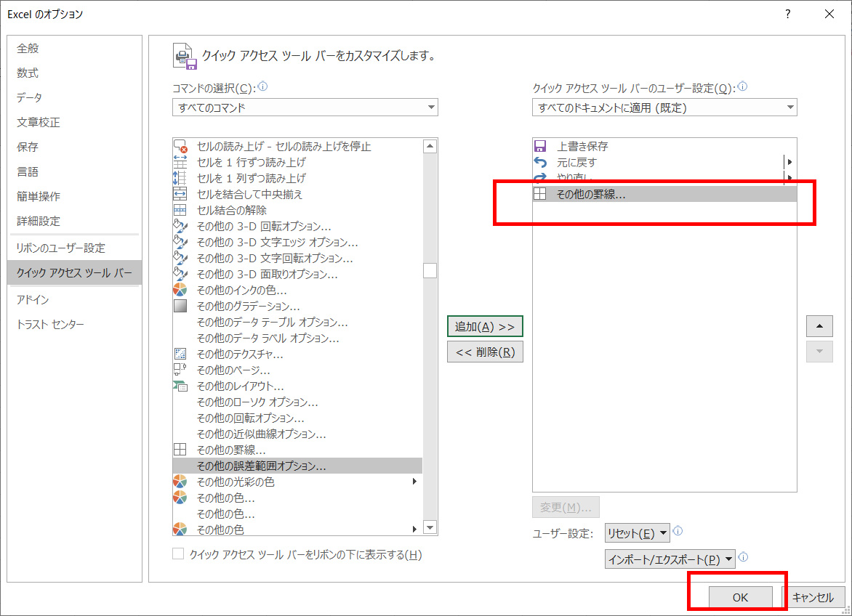
Task: Click the セル結合の解除 unmerge icon
Action: (x=180, y=210)
